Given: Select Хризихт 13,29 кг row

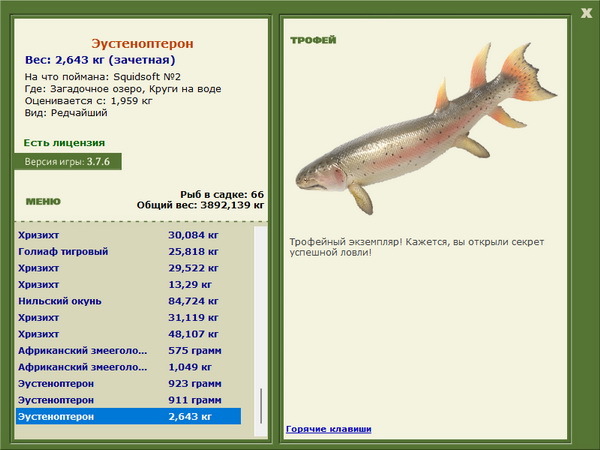Looking at the screenshot, I should pos(129,284).
